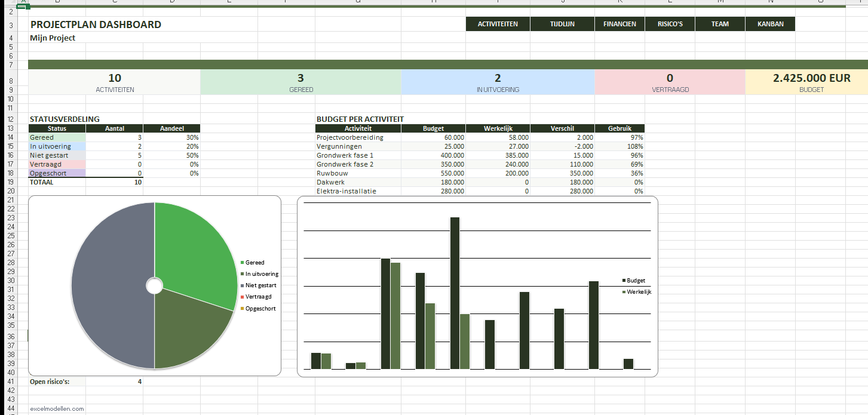Select the Opgeschort legend entry

[x=260, y=309]
